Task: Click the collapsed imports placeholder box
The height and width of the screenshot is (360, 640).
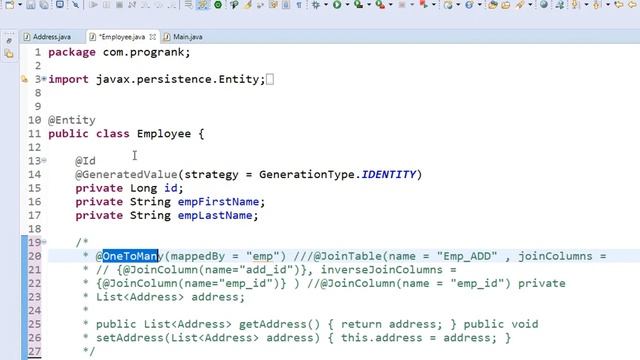Action: 270,79
